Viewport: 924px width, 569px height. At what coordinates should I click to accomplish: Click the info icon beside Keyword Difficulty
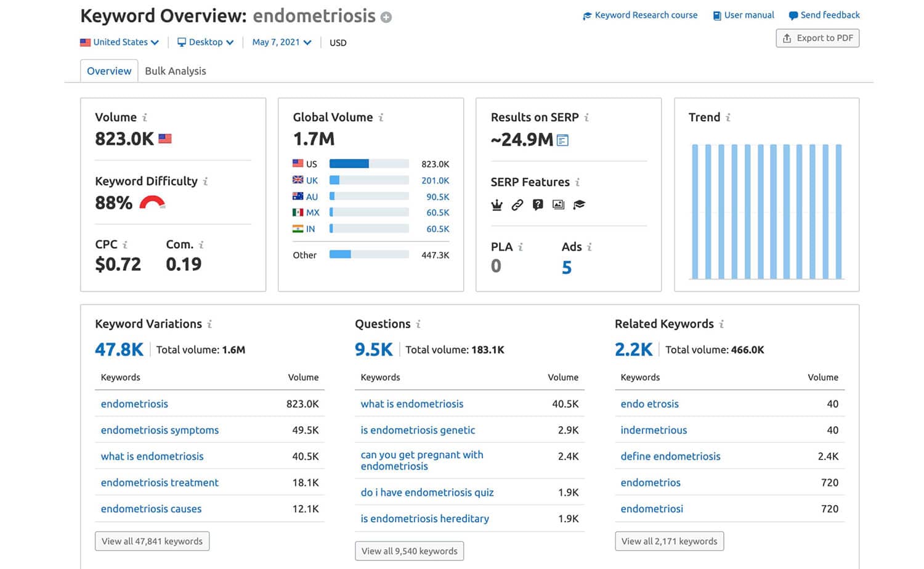click(205, 182)
